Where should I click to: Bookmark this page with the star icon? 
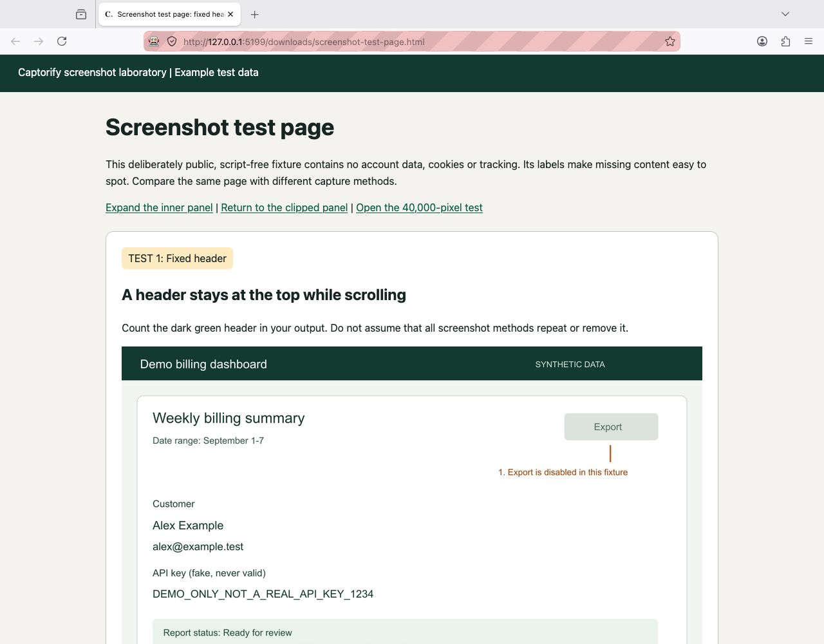670,41
